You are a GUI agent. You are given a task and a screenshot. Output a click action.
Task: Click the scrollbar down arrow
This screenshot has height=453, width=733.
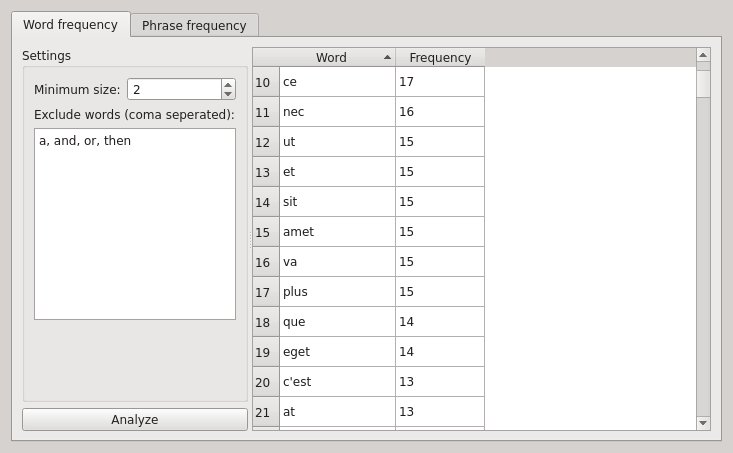pos(703,423)
